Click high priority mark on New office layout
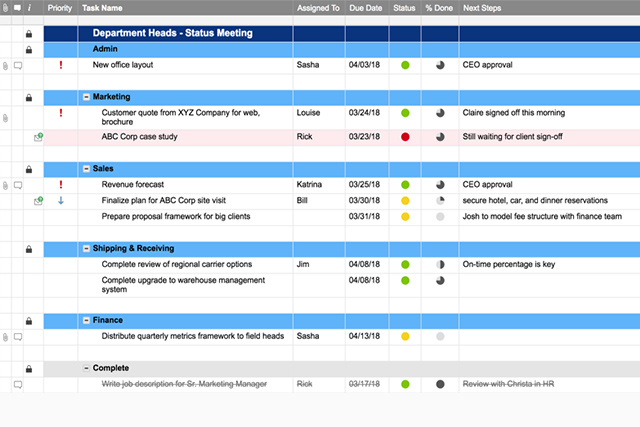The height and width of the screenshot is (427, 640). pyautogui.click(x=61, y=65)
